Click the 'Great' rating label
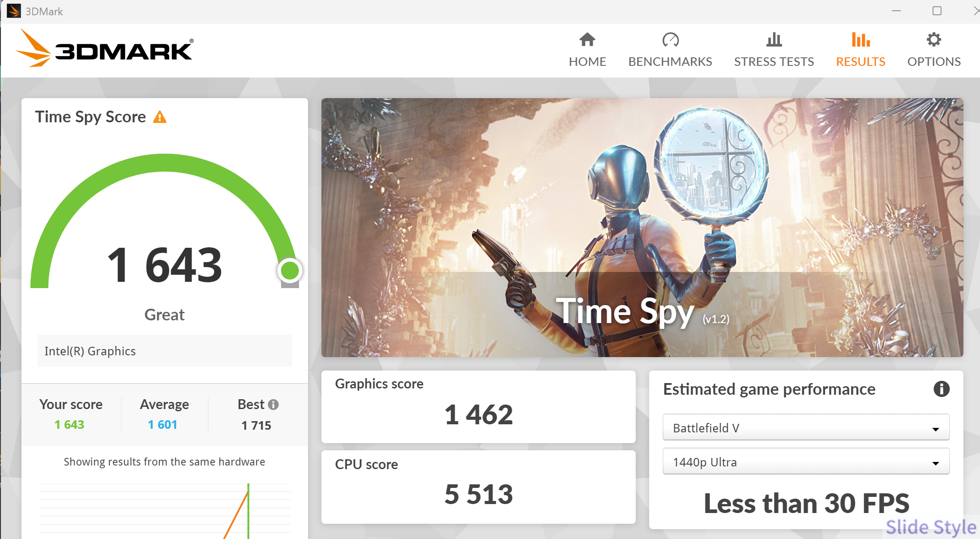Viewport: 980px width, 539px height. pos(164,315)
